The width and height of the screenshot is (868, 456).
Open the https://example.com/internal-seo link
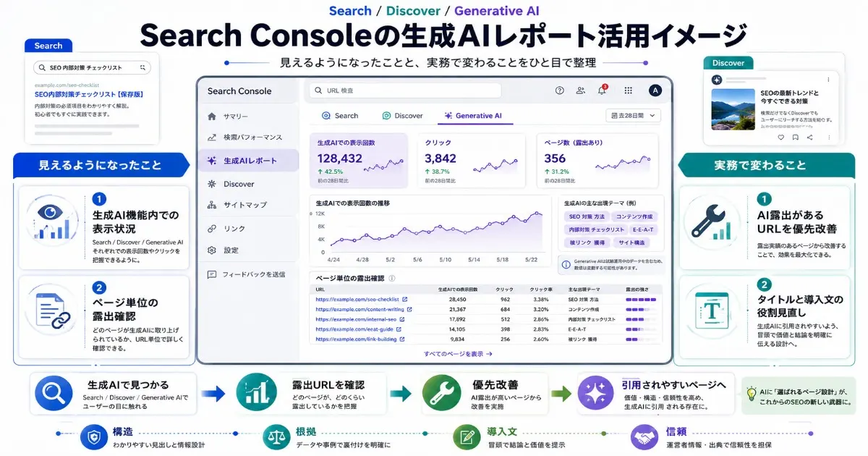pos(356,319)
